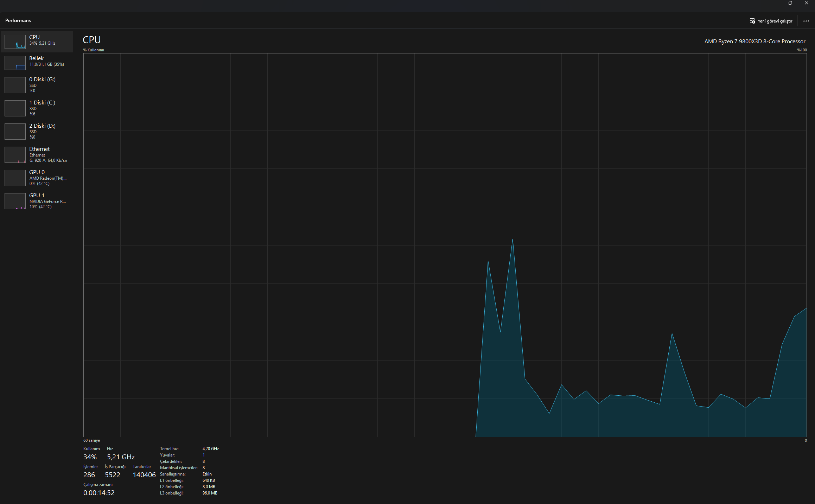Click the GPU 1 mini graph thumbnail

click(x=15, y=201)
